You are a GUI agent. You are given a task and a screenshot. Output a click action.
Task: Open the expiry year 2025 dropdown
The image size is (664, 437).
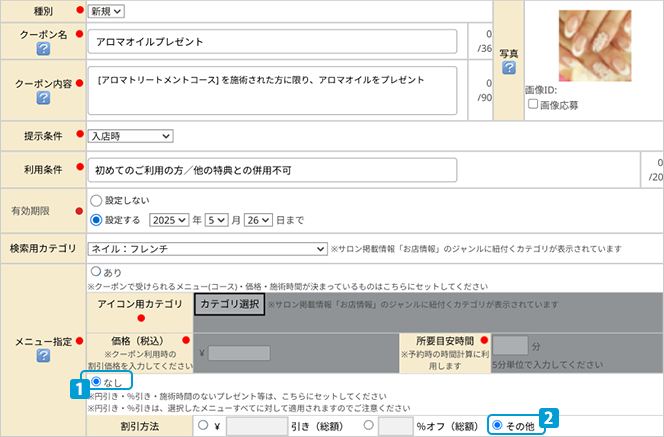pos(169,219)
